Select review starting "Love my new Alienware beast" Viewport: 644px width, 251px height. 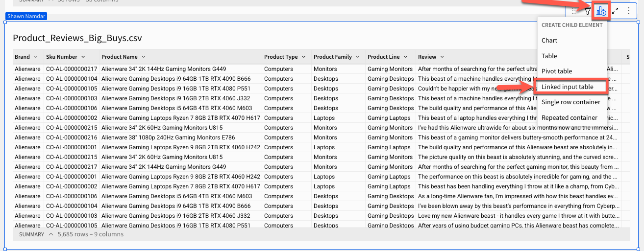[519, 216]
